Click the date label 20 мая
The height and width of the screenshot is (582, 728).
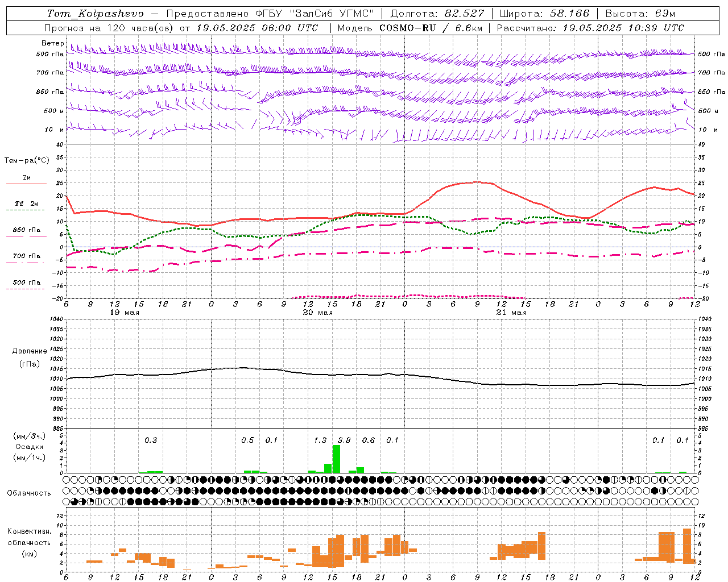317,313
